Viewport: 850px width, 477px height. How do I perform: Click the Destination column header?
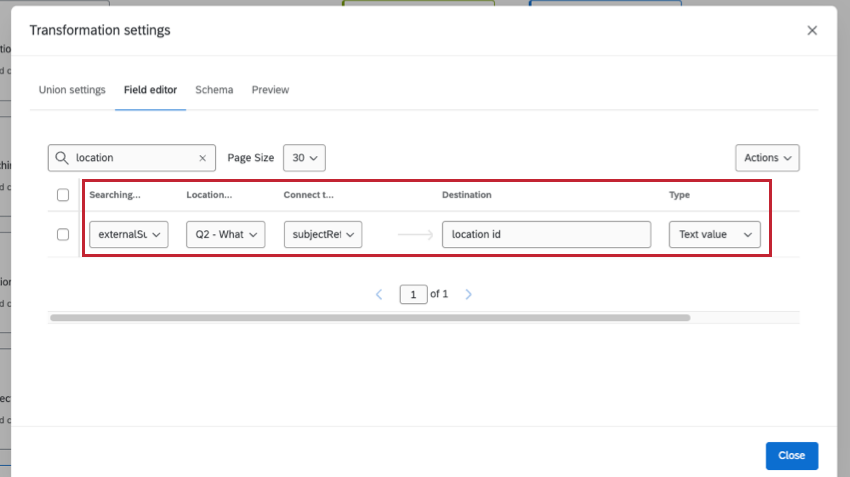(467, 195)
